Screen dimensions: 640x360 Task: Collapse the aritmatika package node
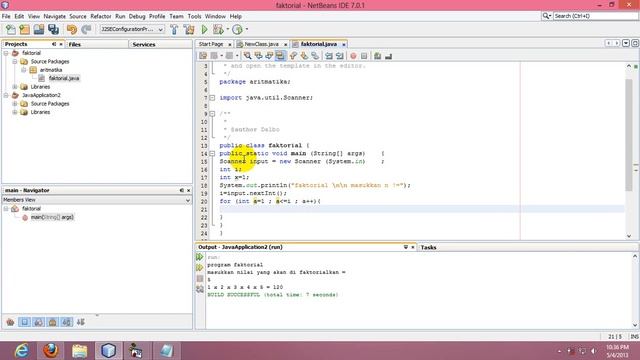tap(24, 70)
